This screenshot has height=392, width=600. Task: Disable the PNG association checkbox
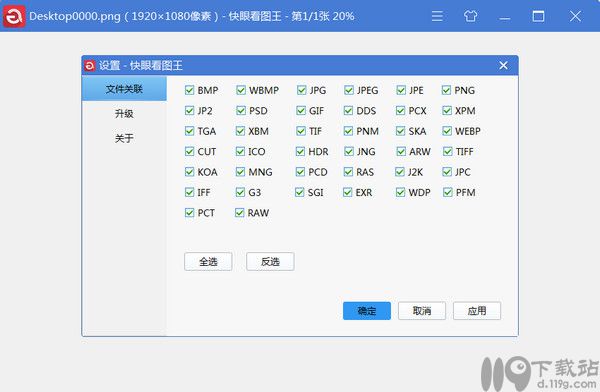tap(446, 90)
